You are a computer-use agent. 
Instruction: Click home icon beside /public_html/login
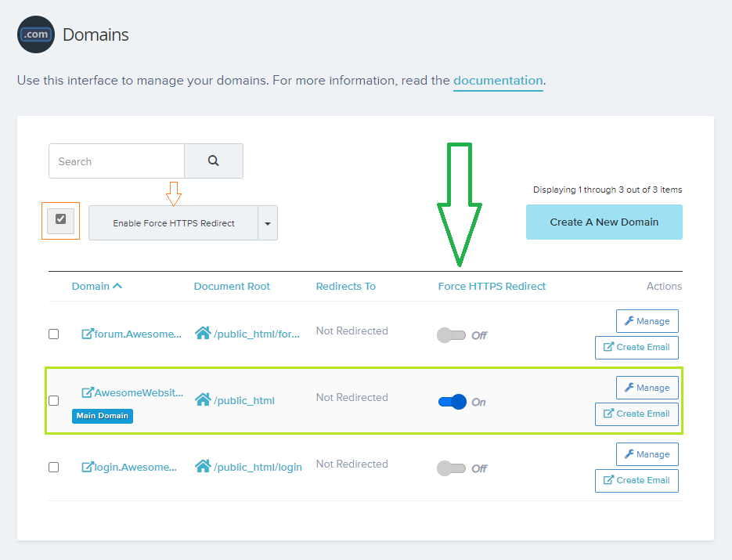coord(203,467)
